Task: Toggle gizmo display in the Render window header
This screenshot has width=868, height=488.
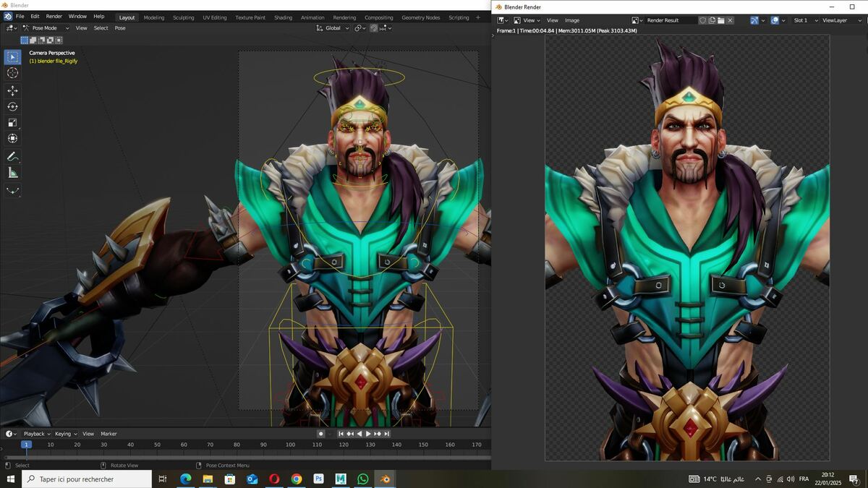Action: click(754, 20)
